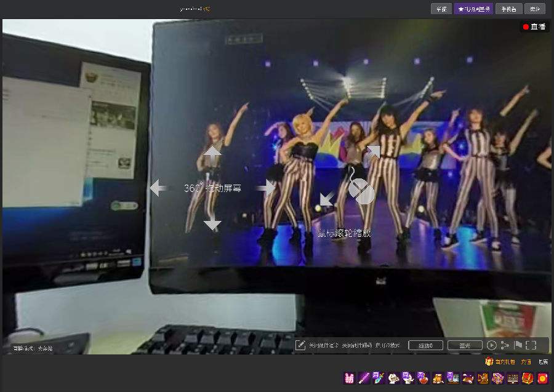Select the red treasure chest gift icon
554x392 pixels.
[528, 378]
